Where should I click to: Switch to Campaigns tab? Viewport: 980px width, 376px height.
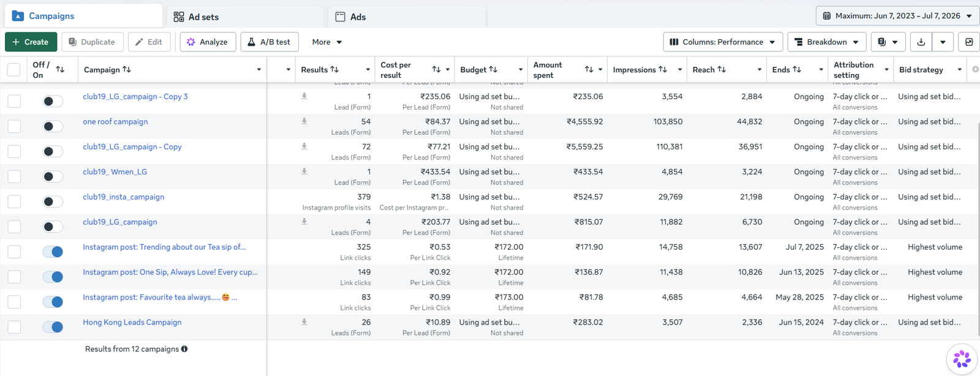tap(83, 16)
